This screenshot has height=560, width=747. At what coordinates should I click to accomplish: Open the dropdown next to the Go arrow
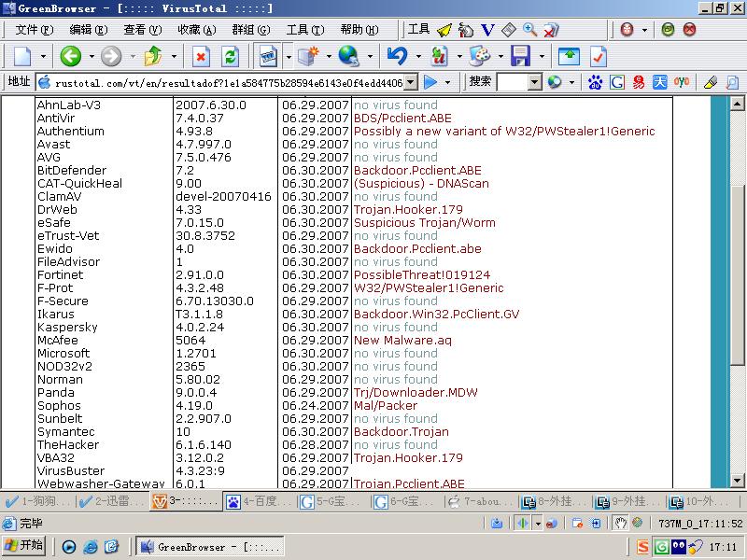click(447, 82)
